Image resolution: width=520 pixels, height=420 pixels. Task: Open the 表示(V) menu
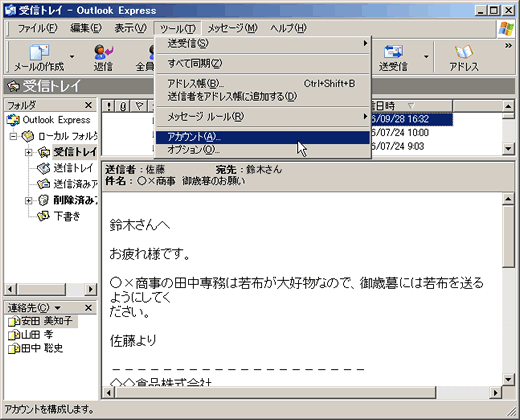pyautogui.click(x=130, y=28)
